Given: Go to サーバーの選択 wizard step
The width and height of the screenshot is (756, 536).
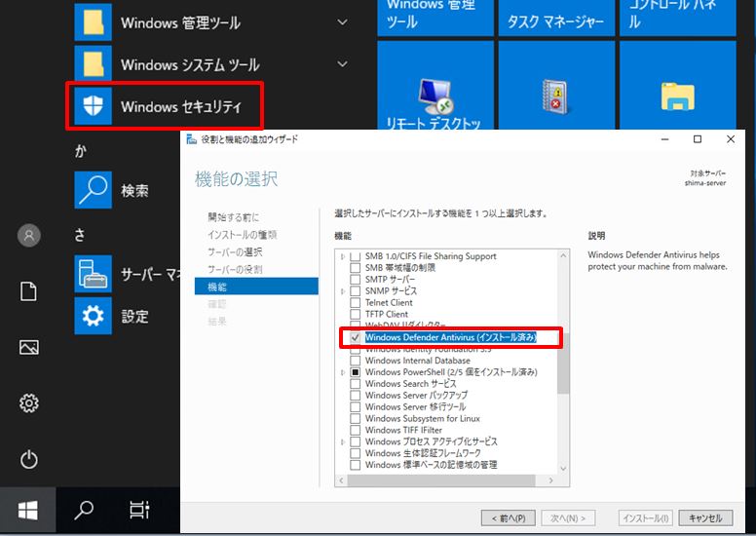Looking at the screenshot, I should pyautogui.click(x=235, y=251).
